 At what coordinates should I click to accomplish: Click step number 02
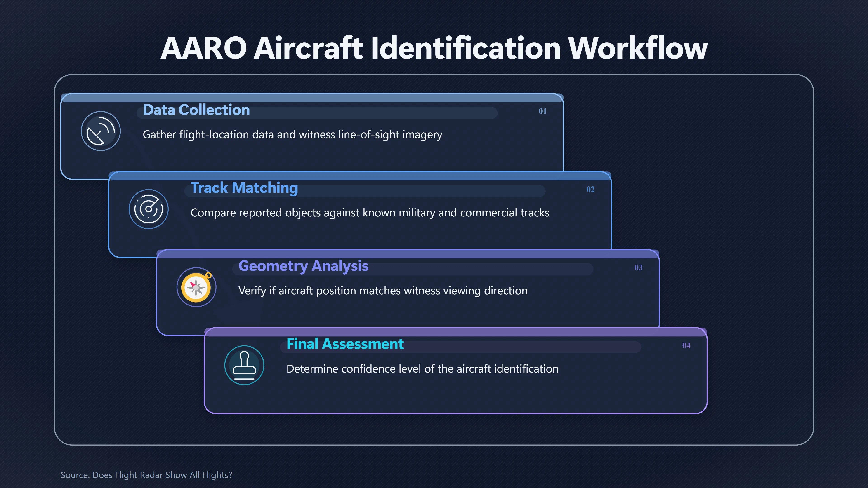tap(590, 189)
